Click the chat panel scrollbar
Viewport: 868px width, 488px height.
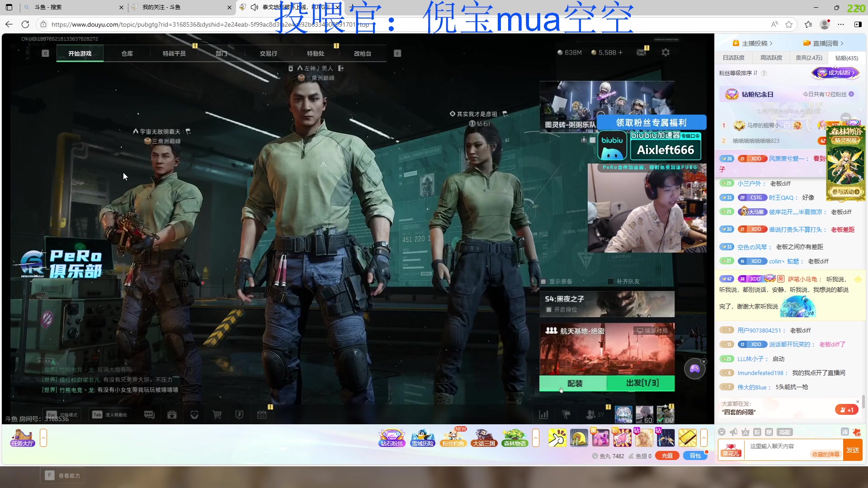[x=863, y=401]
